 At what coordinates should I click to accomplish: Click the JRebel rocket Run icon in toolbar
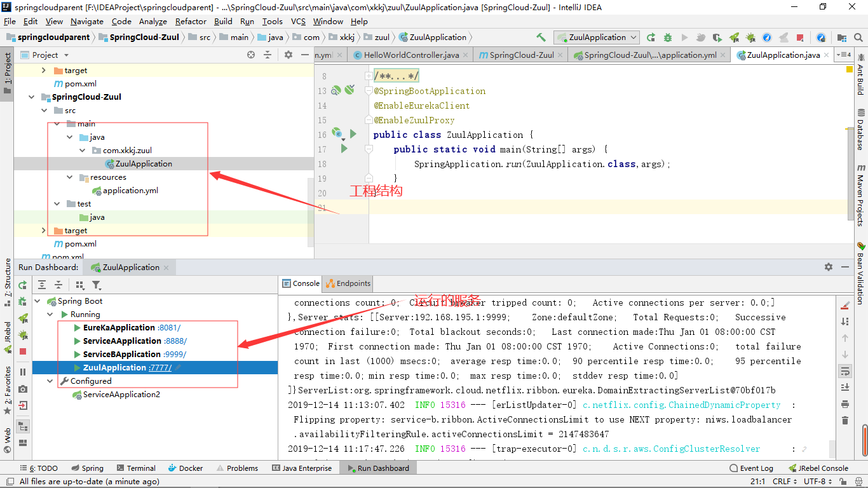(734, 37)
